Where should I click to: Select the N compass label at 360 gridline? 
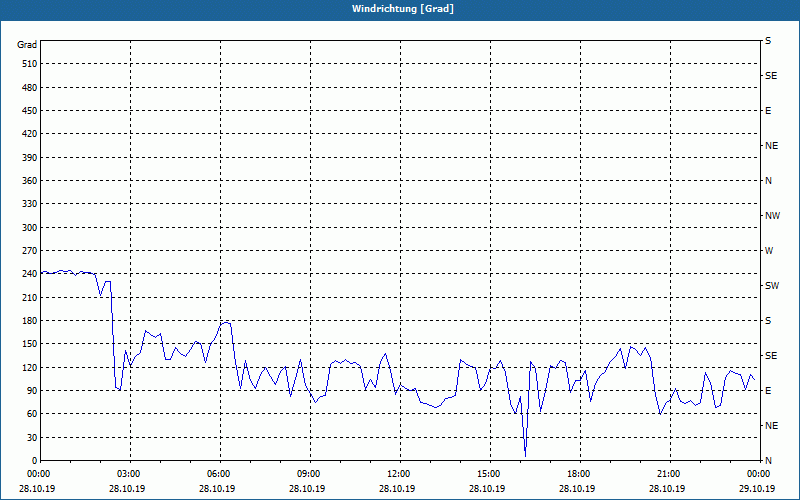click(x=768, y=181)
